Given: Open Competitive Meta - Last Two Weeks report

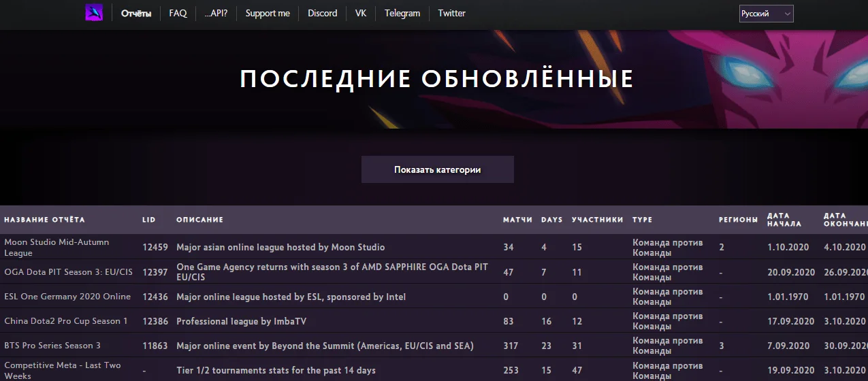Looking at the screenshot, I should pos(63,369).
